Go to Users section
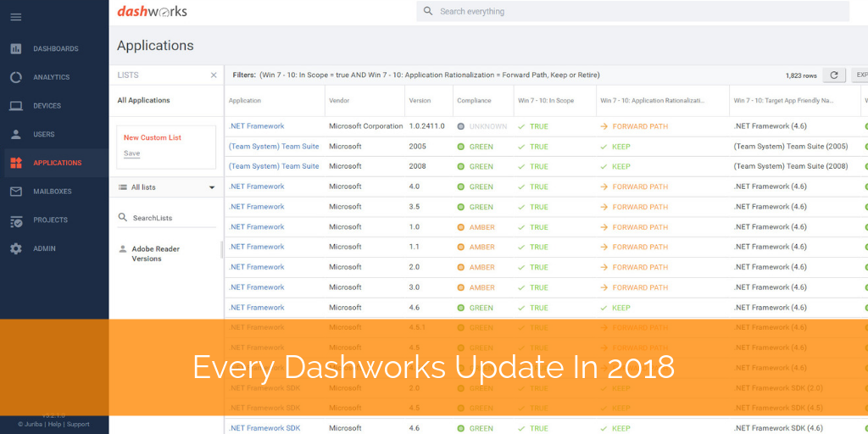 coord(44,134)
